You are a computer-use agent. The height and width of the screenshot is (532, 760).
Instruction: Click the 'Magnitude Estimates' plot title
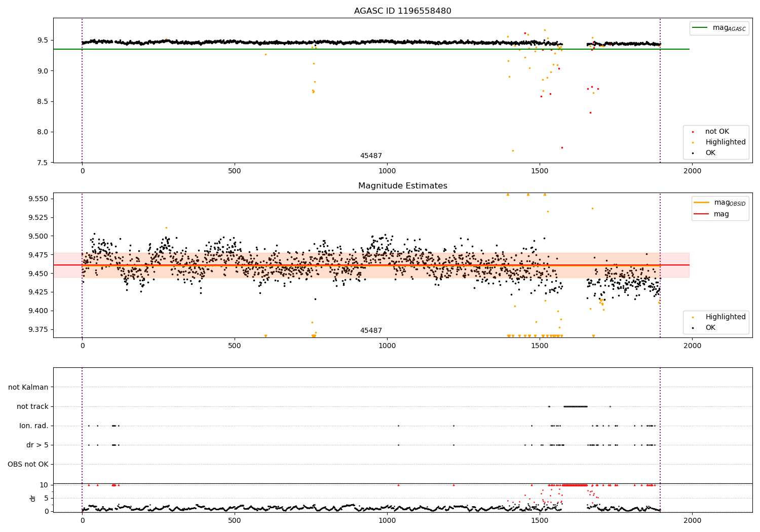(x=402, y=186)
